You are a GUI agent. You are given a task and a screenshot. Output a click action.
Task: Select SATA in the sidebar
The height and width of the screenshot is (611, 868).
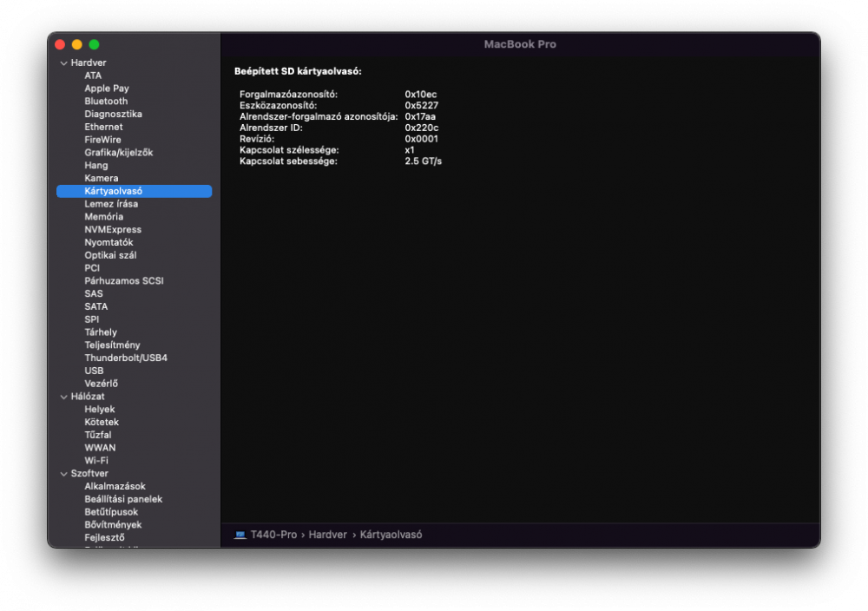pos(95,306)
